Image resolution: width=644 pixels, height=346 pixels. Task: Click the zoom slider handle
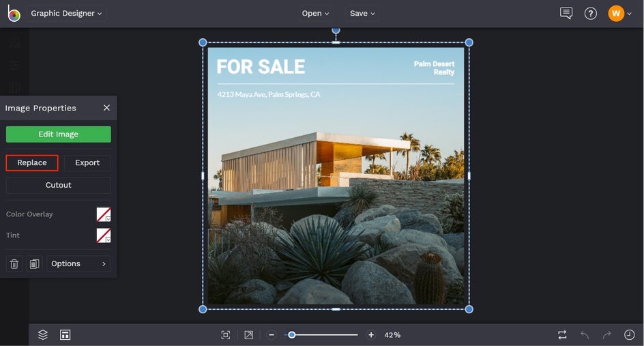click(x=291, y=335)
